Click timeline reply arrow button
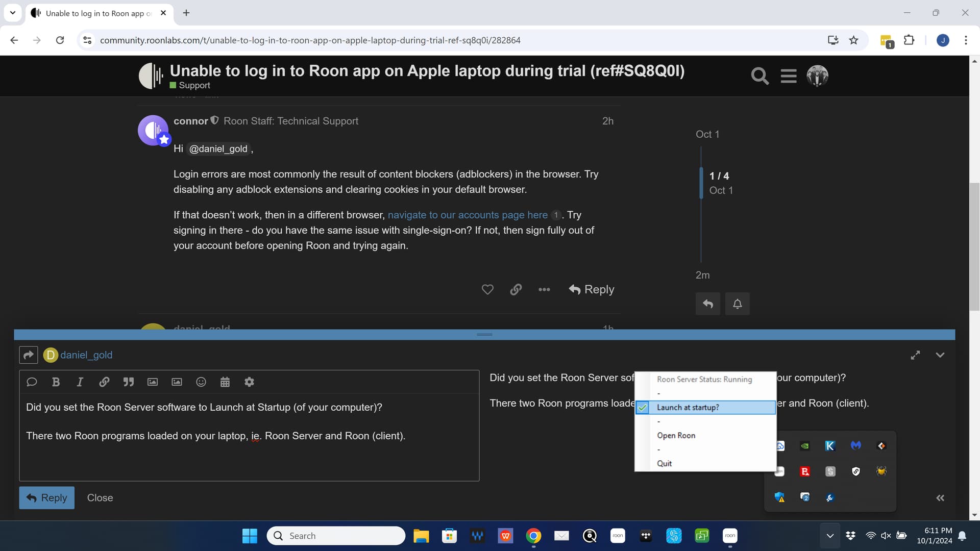This screenshot has height=551, width=980. (x=708, y=304)
